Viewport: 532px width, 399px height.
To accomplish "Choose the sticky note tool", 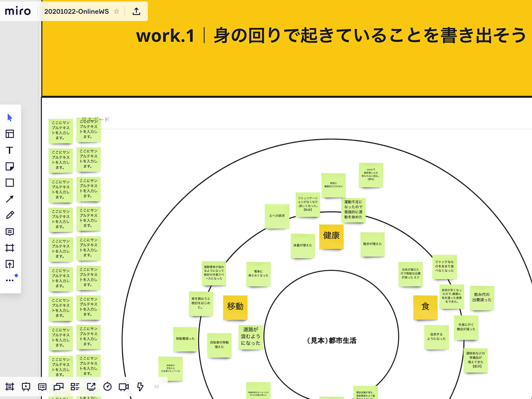I will (x=10, y=167).
